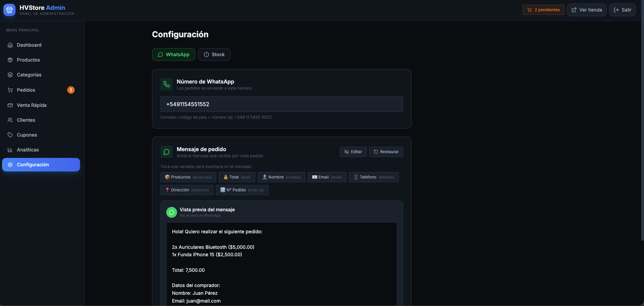
Task: Insert the Email variable chip
Action: coord(327,177)
